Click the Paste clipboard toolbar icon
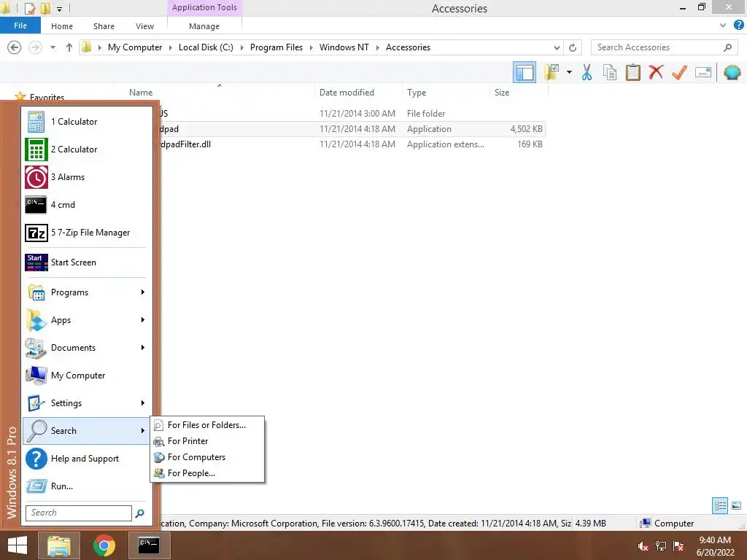 (632, 72)
